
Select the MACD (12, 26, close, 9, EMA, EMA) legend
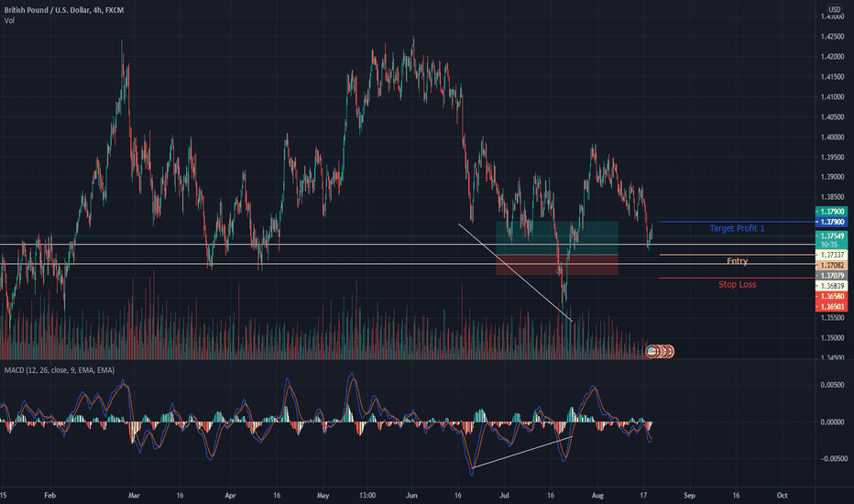click(60, 370)
